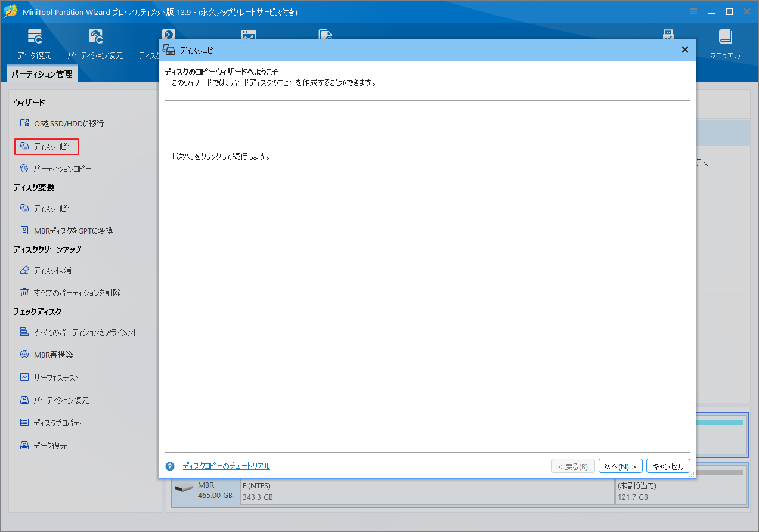759x532 pixels.
Task: Open OSをSSD/HDDに移行 wizard
Action: 62,123
